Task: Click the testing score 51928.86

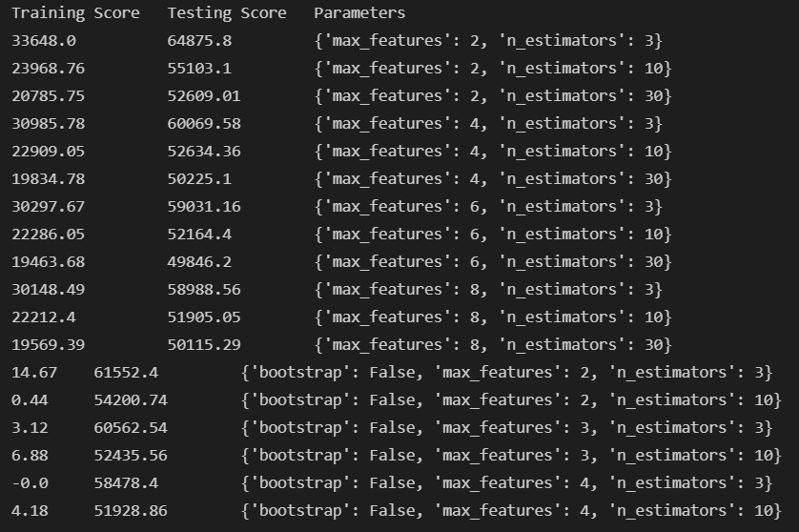Action: (131, 511)
